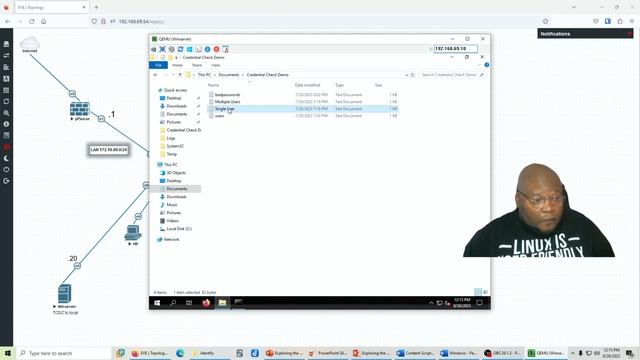Switch to details view icon in Explorer status bar
Screen dimensions: 640x360
tap(478, 292)
